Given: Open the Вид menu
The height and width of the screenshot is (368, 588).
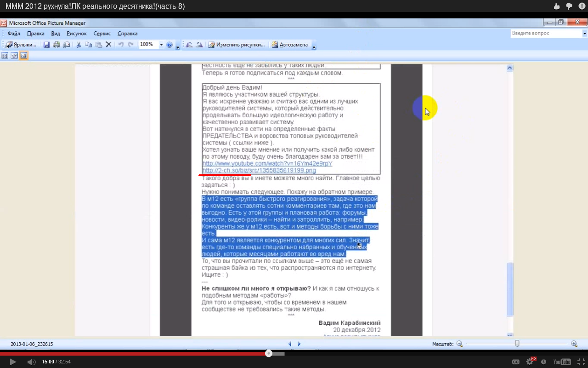Looking at the screenshot, I should click(x=56, y=34).
